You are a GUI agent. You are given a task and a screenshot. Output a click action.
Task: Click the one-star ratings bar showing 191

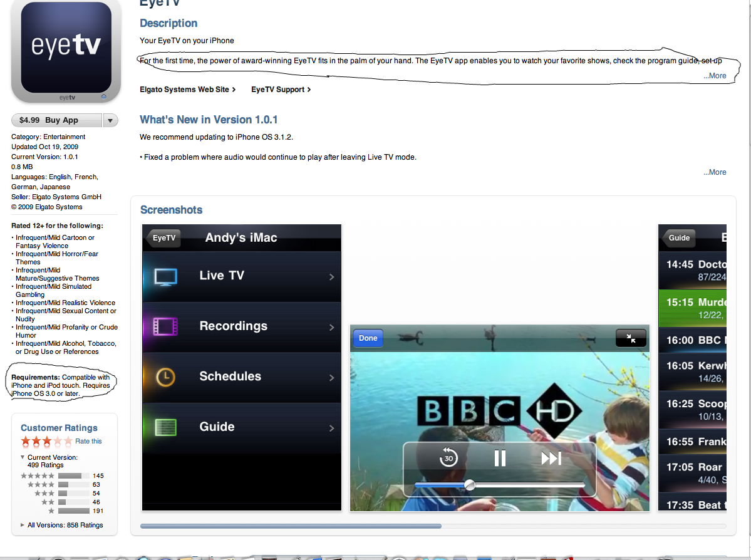coord(74,511)
